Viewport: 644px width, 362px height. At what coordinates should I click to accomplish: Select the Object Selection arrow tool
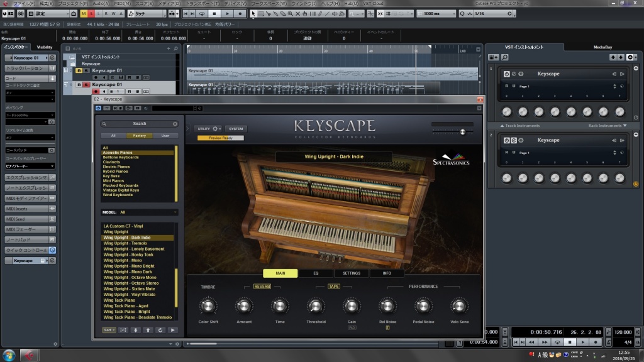pyautogui.click(x=254, y=13)
